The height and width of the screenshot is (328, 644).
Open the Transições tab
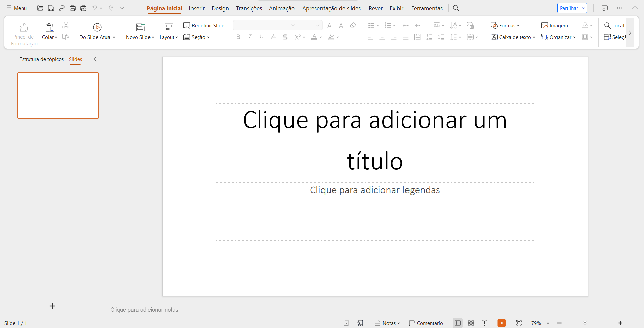(x=249, y=8)
